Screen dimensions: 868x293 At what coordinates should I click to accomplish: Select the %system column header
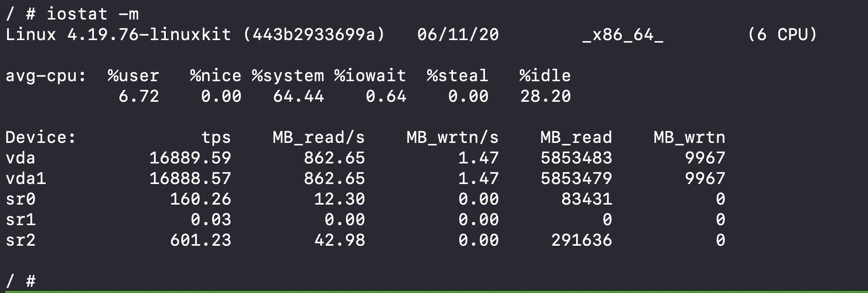288,76
